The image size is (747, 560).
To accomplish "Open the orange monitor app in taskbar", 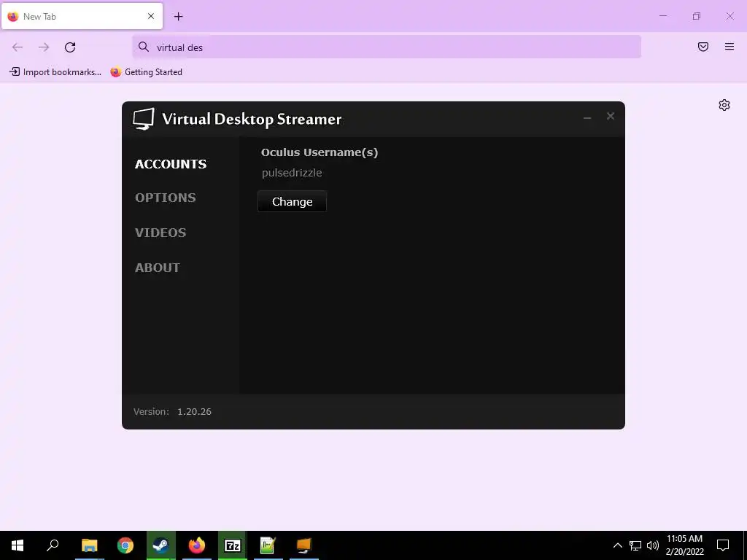I will [304, 545].
